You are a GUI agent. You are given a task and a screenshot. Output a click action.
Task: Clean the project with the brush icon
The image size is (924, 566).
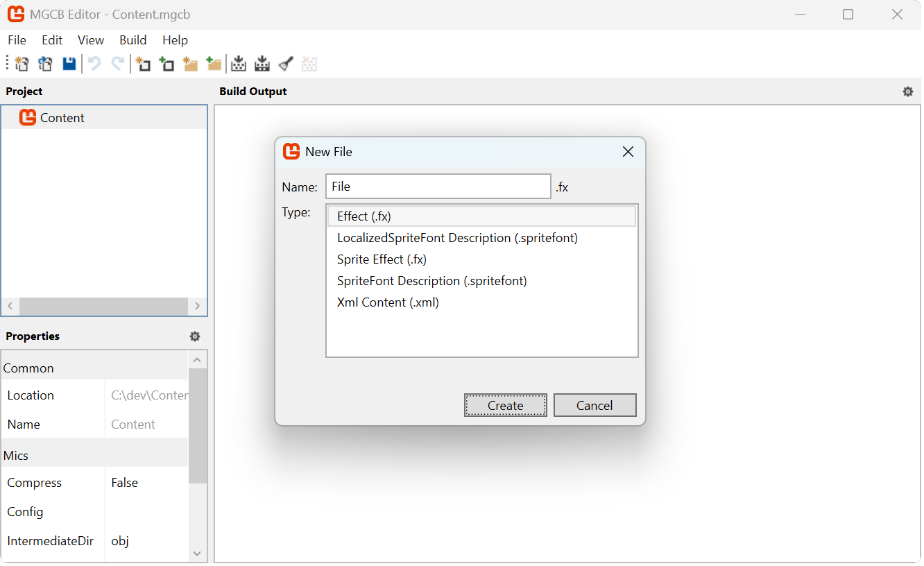pos(285,63)
